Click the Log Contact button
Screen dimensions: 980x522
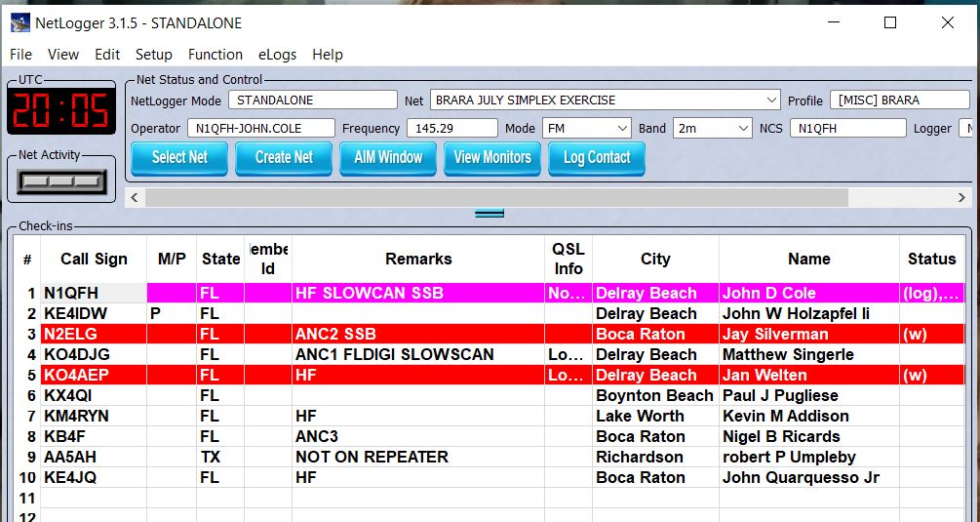click(597, 157)
